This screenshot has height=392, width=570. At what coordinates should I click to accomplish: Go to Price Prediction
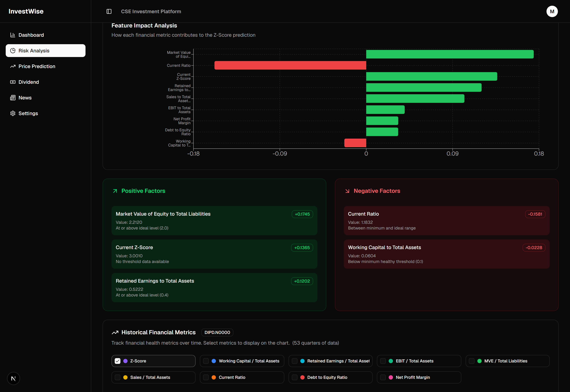(45, 66)
